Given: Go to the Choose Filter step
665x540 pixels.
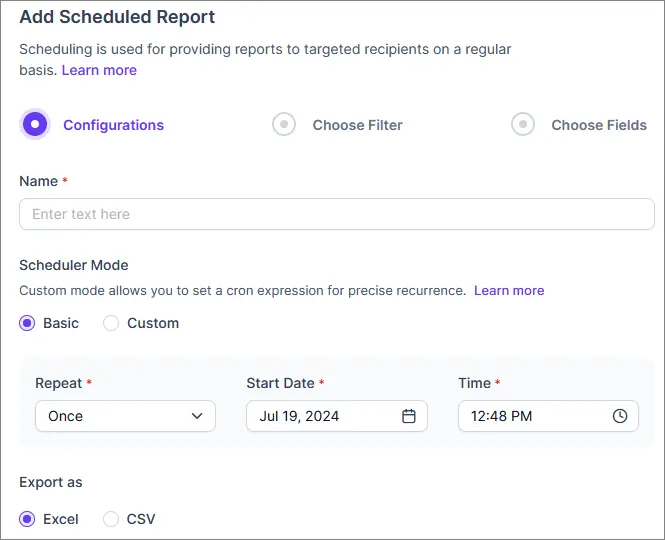Looking at the screenshot, I should 358,125.
